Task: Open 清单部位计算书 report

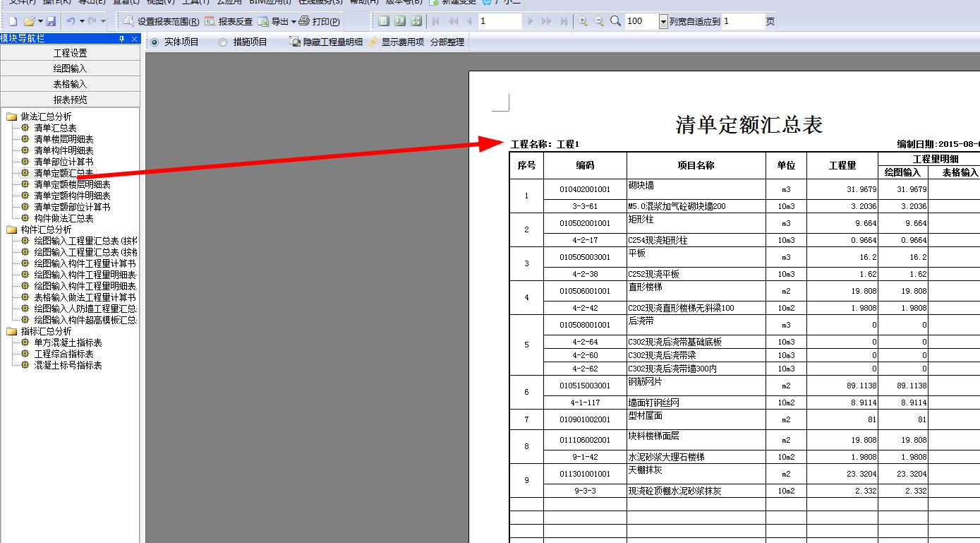Action: coord(64,162)
